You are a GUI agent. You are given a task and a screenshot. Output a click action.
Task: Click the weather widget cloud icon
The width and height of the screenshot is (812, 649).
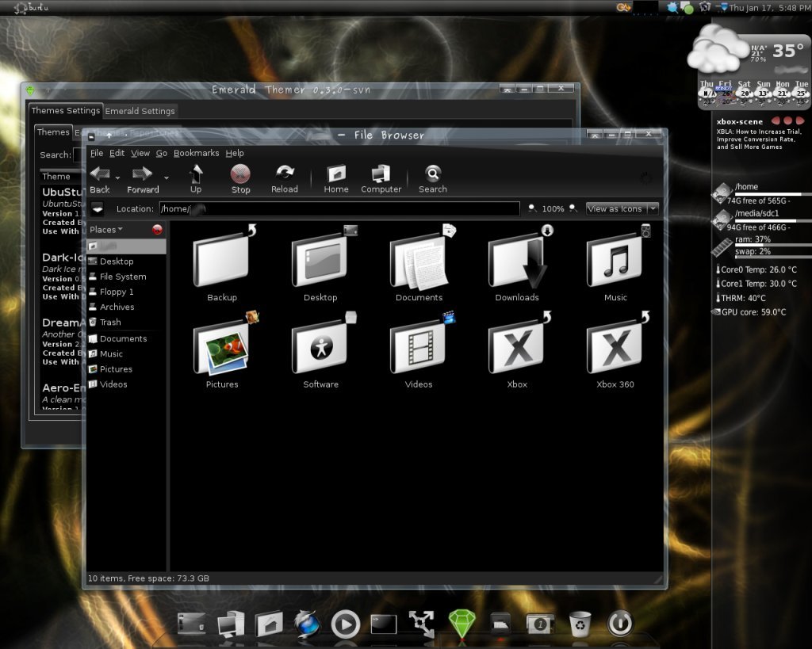coord(718,48)
